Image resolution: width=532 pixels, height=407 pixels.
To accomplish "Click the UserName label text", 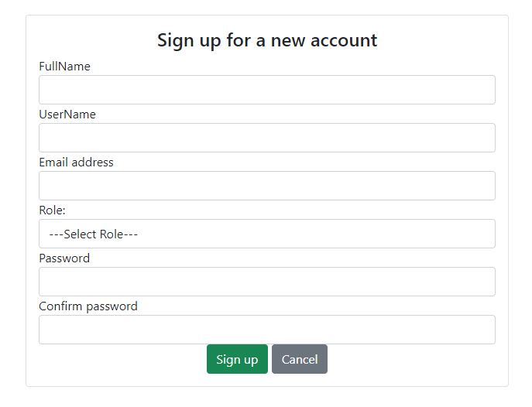I will 67,115.
